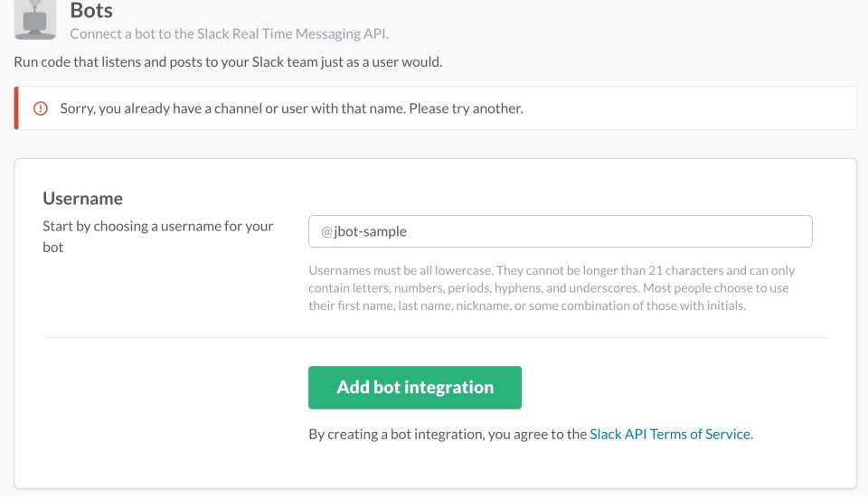Screen dimensions: 868x497
Task: Click the 'Run code that listens' description
Action: tap(228, 62)
